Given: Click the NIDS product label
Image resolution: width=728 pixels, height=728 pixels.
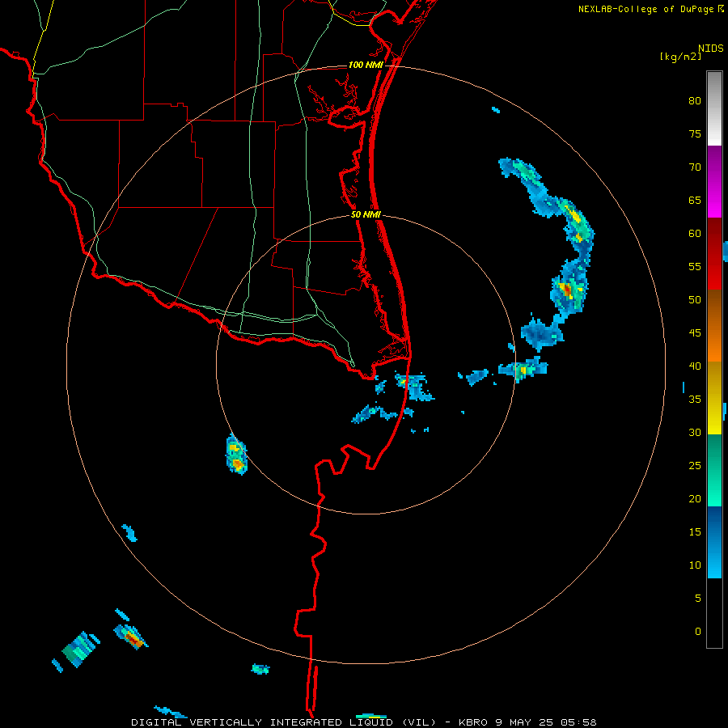Looking at the screenshot, I should tap(710, 49).
